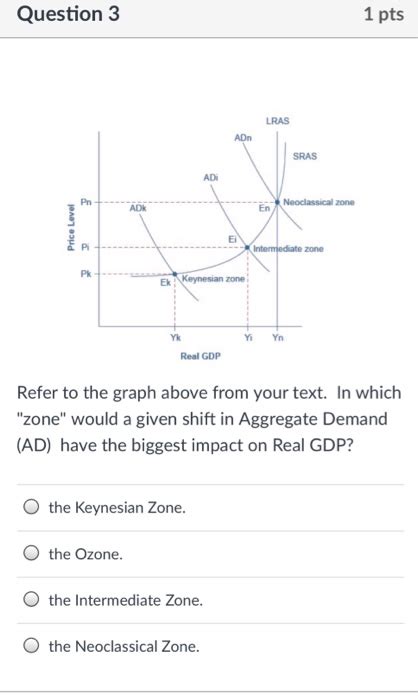418x700 pixels.
Task: Pick the Intermediate Zone radio button
Action: click(x=31, y=600)
